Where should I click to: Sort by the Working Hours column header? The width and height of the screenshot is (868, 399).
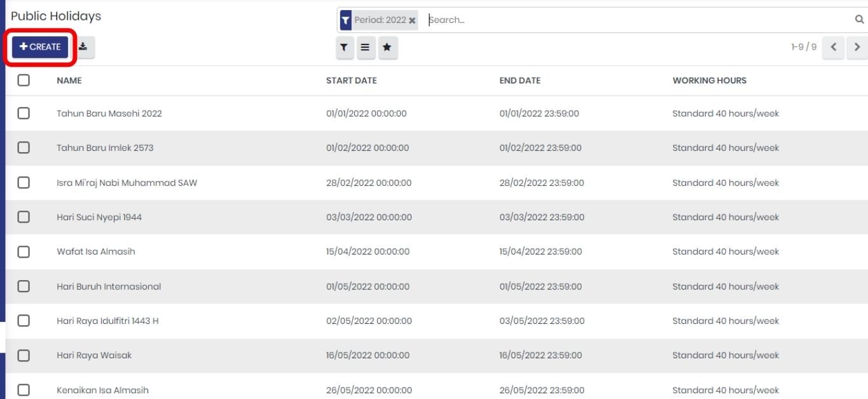click(710, 81)
